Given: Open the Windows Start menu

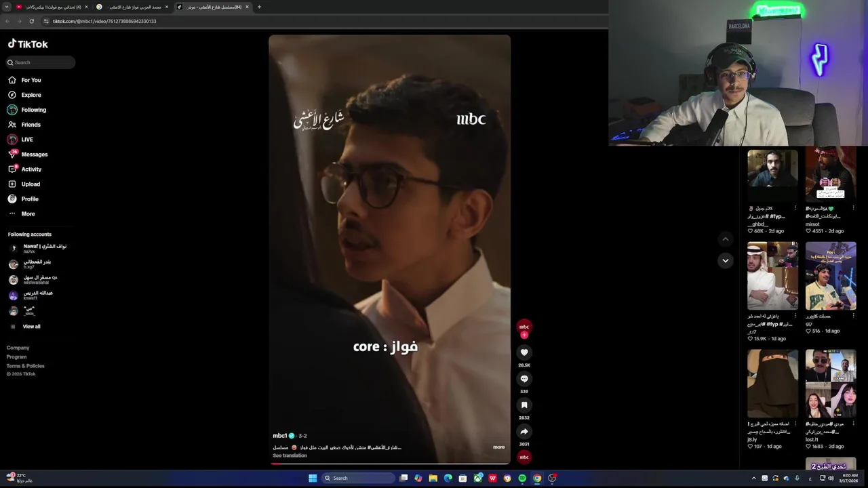Looking at the screenshot, I should [313, 478].
